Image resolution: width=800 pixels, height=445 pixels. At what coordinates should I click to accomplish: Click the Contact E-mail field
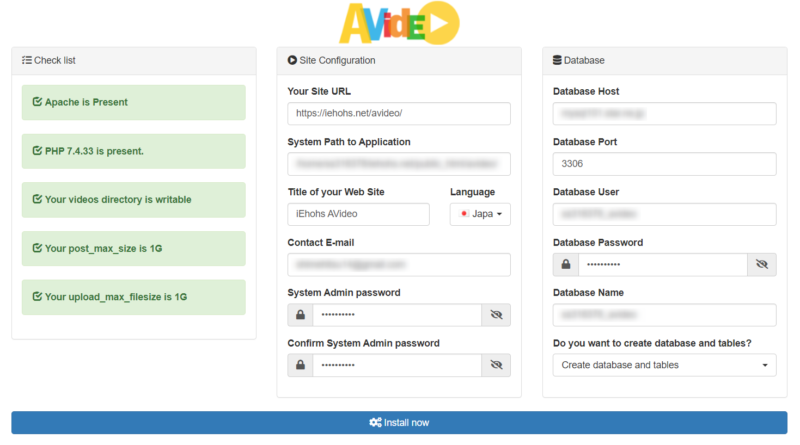(x=399, y=264)
